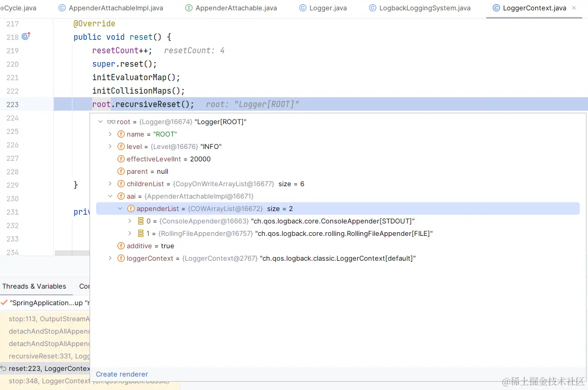The image size is (588, 390).
Task: Click the field icon next to level
Action: point(121,146)
